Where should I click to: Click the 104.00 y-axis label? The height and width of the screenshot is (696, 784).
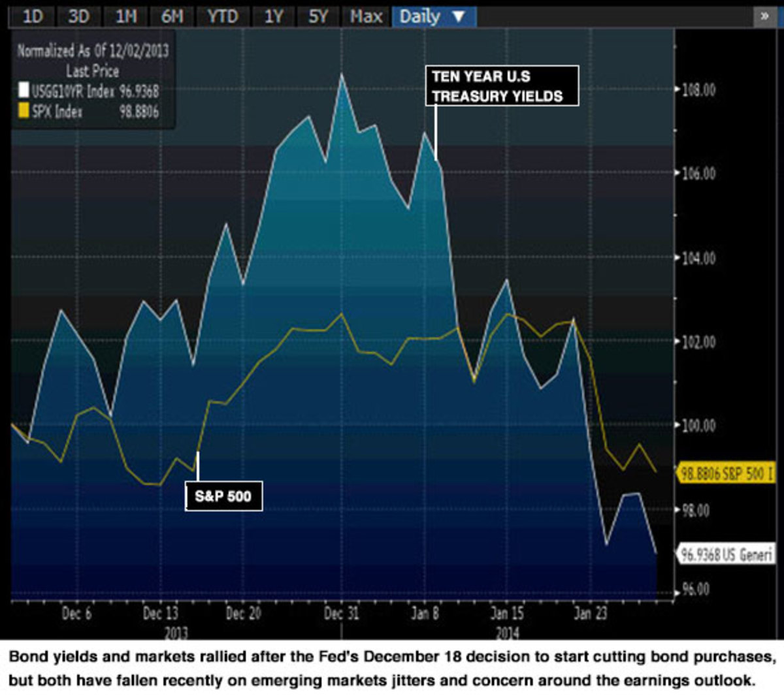pos(698,258)
